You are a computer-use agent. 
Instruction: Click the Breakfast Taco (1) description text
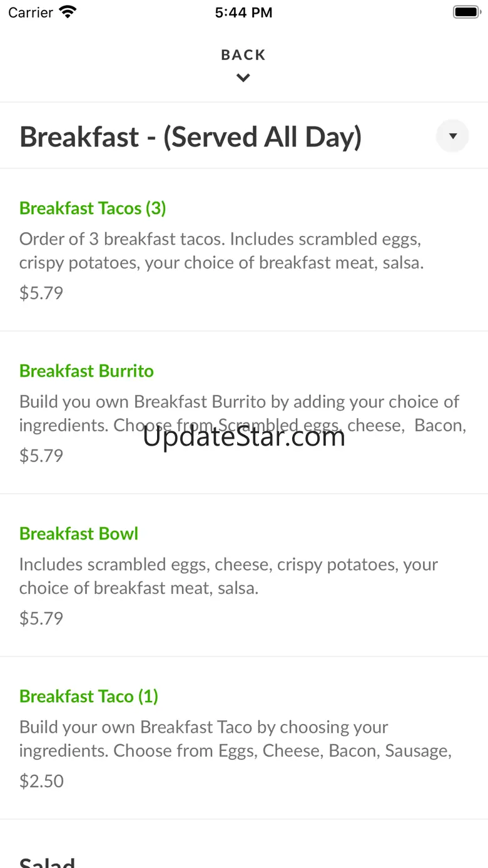pos(235,738)
